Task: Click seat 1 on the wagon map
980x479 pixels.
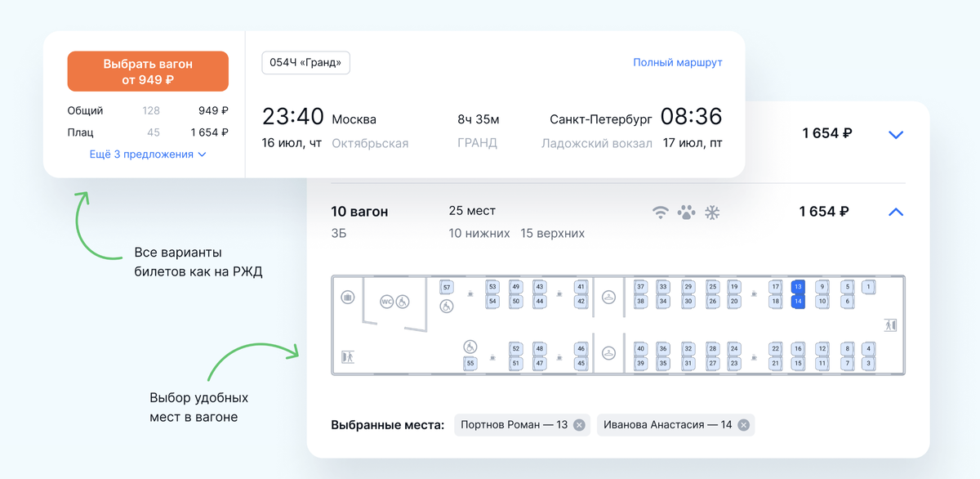Action: (x=868, y=287)
